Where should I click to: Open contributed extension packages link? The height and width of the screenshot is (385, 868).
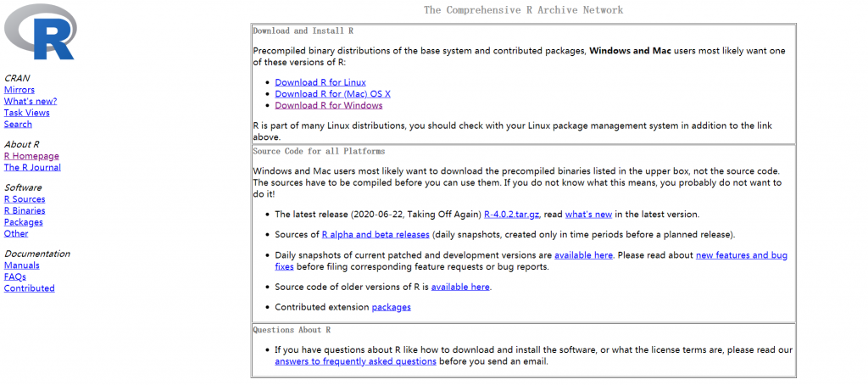click(392, 307)
